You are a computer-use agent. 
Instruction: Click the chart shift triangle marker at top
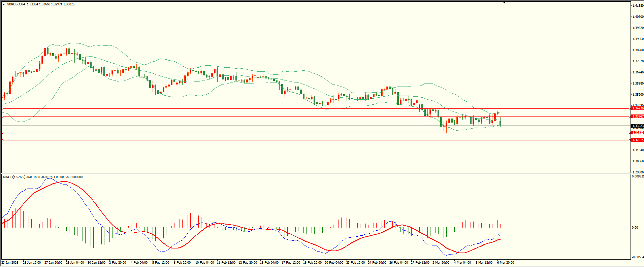point(504,2)
